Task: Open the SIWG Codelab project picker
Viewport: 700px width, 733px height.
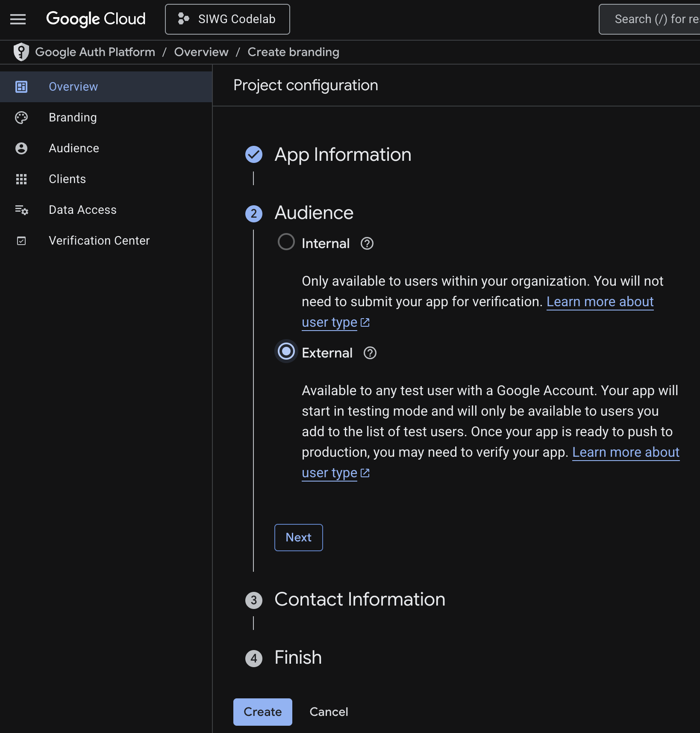Action: click(x=227, y=19)
